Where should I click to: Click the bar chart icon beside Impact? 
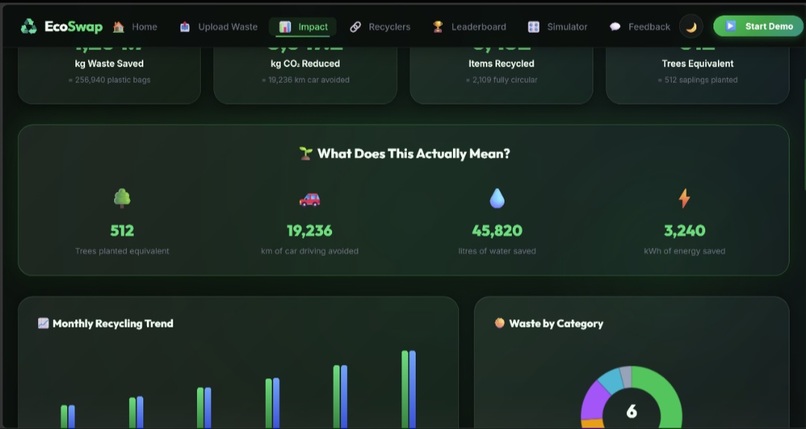[x=285, y=27]
